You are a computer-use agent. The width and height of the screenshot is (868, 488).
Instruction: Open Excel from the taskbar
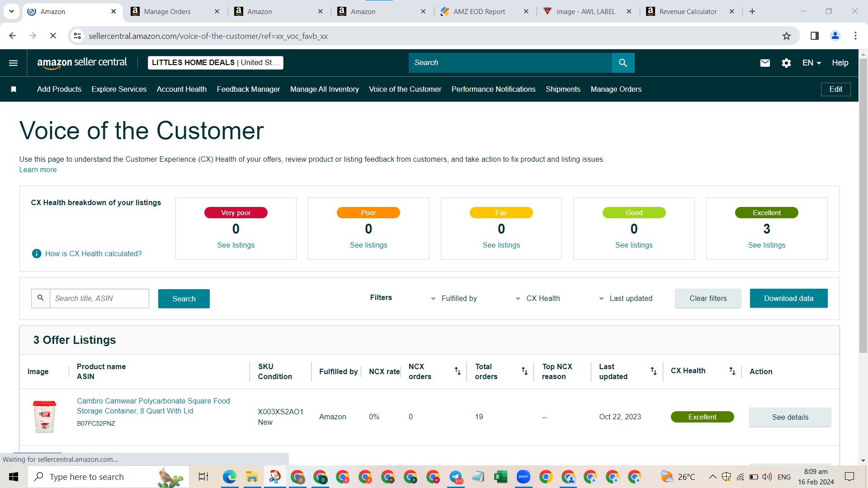[x=500, y=477]
